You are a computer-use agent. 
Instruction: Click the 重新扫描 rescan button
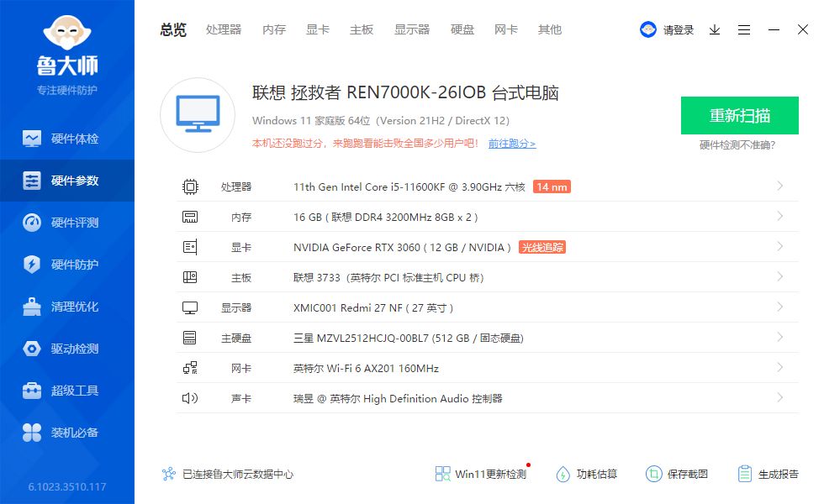(x=739, y=115)
